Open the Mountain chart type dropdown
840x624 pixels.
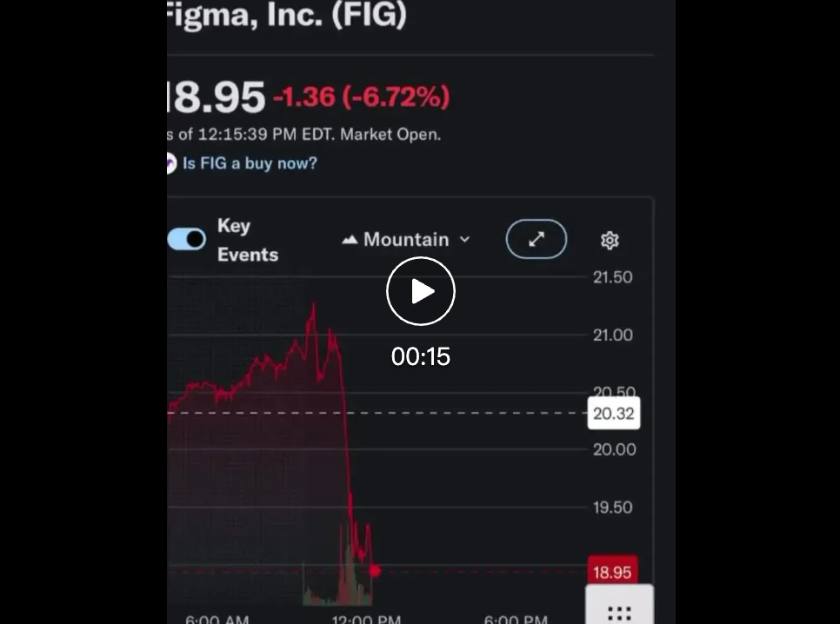coord(405,239)
